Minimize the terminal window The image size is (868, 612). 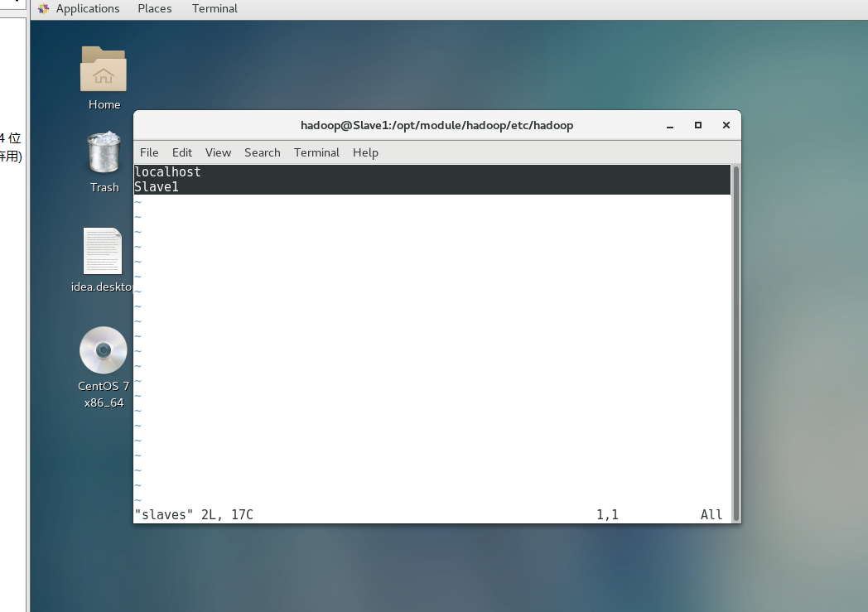coord(670,126)
